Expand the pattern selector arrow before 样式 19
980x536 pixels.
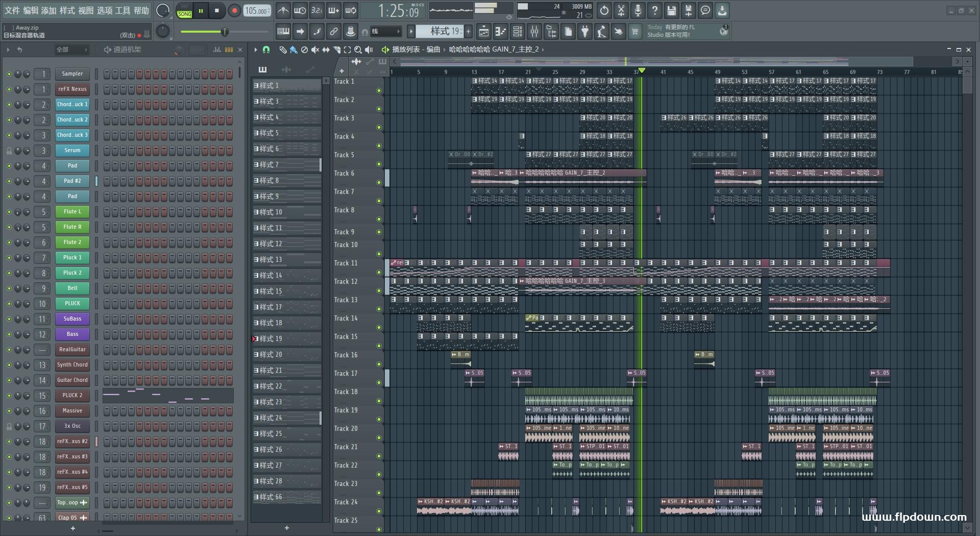click(x=411, y=32)
